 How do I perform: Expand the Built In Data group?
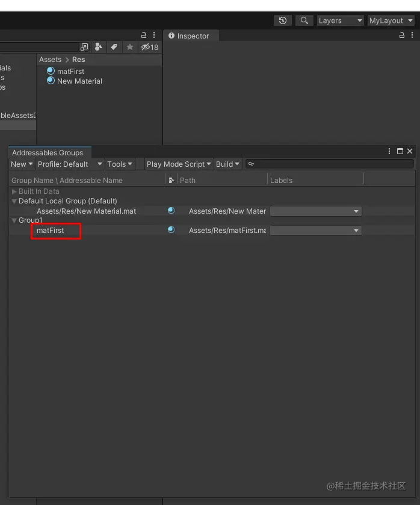point(14,191)
